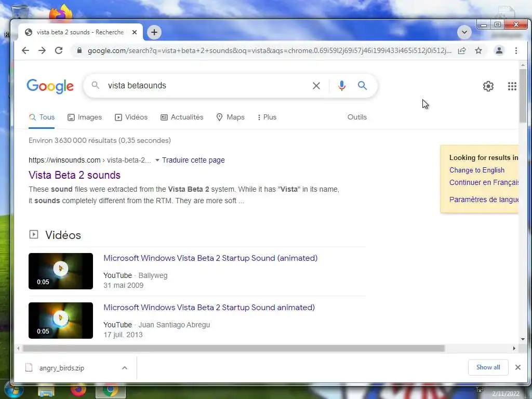This screenshot has width=532, height=399.
Task: Close the downloads bar with the X
Action: [518, 367]
